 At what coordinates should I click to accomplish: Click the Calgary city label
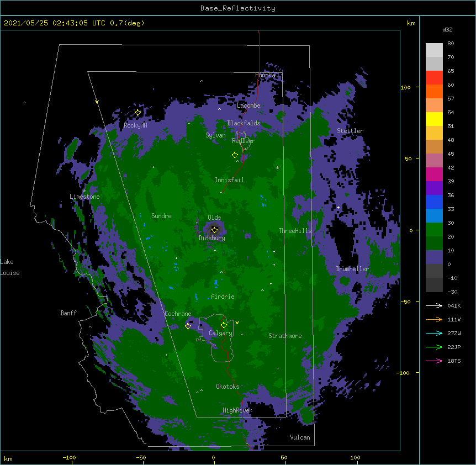coord(221,333)
